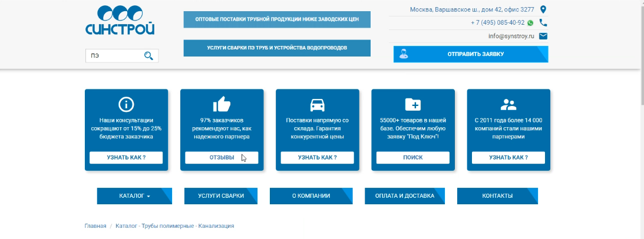Click the magnifier search icon
644x239 pixels.
tap(148, 56)
